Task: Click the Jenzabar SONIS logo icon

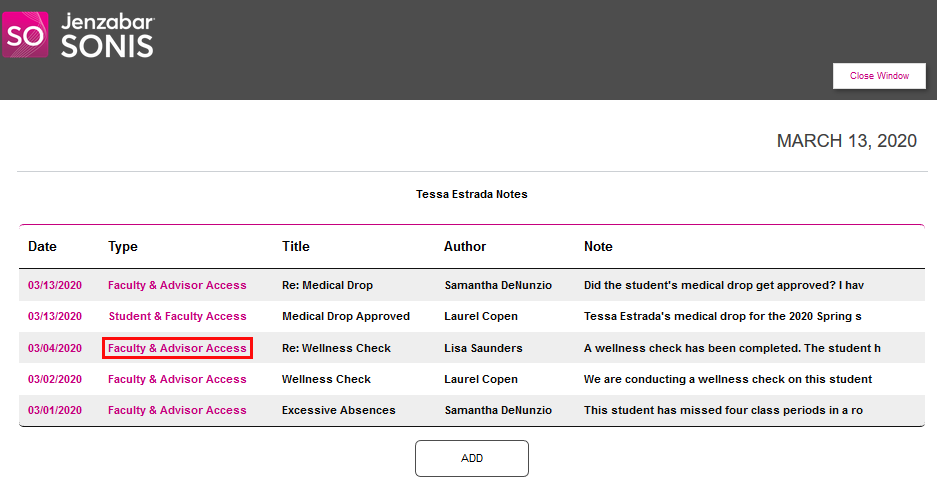Action: pos(25,35)
